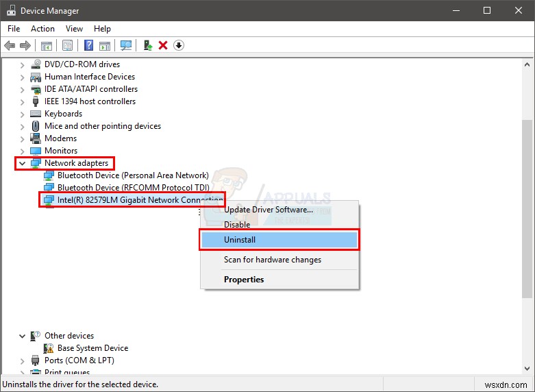535x392 pixels.
Task: Expand the Modems node
Action: tap(22, 138)
